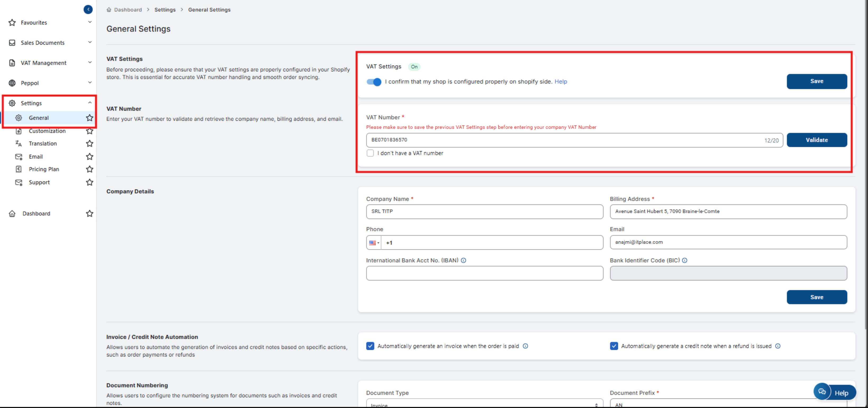
Task: Uncheck automatic credit note on refund
Action: coord(614,346)
